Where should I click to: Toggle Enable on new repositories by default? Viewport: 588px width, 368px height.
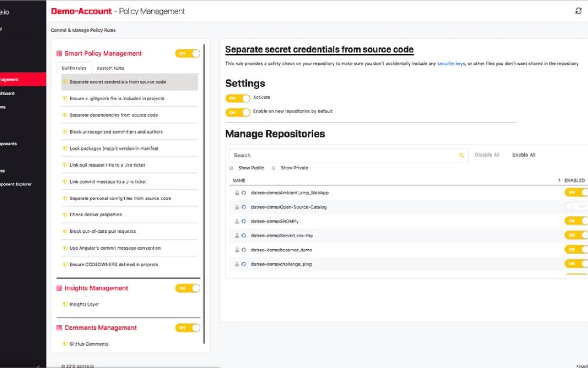(238, 112)
